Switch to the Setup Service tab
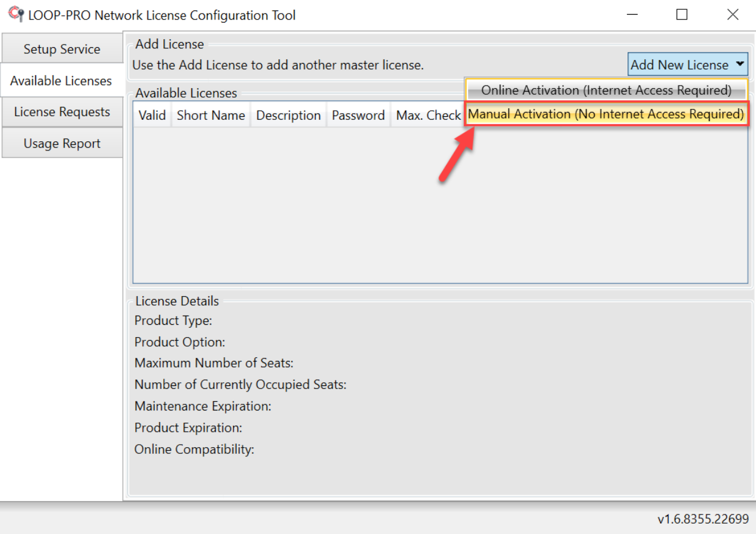 (61, 48)
